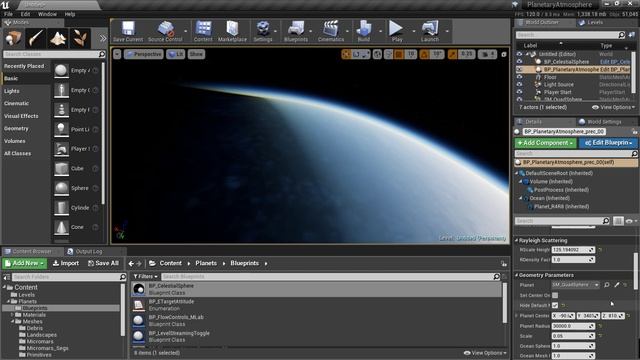The image size is (640, 360).
Task: Open the File menu
Action: [8, 14]
